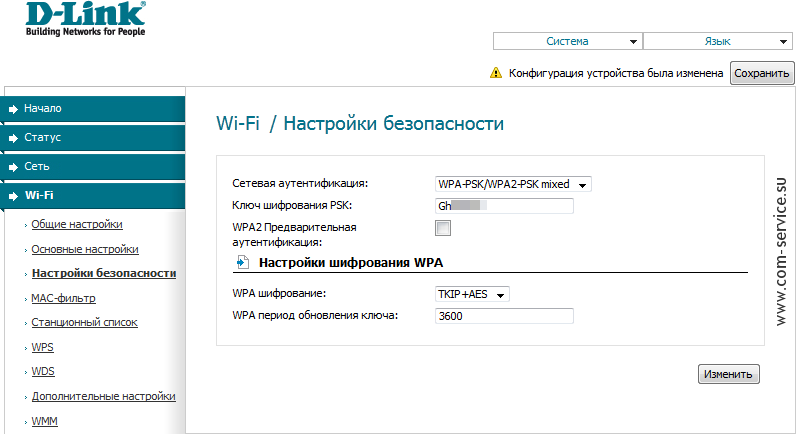This screenshot has width=800, height=434.
Task: Click the page icon beside Настройки шифрования WPA
Action: 243,263
